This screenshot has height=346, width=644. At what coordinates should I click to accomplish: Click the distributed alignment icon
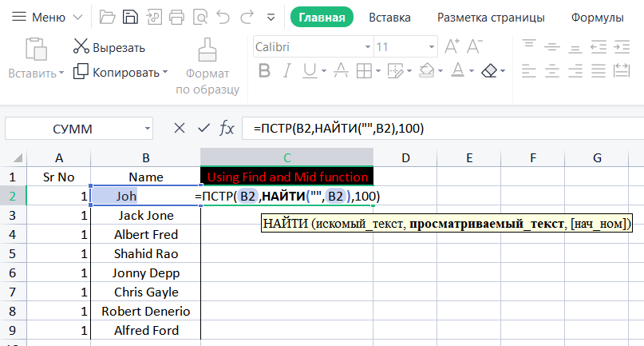coord(622,71)
